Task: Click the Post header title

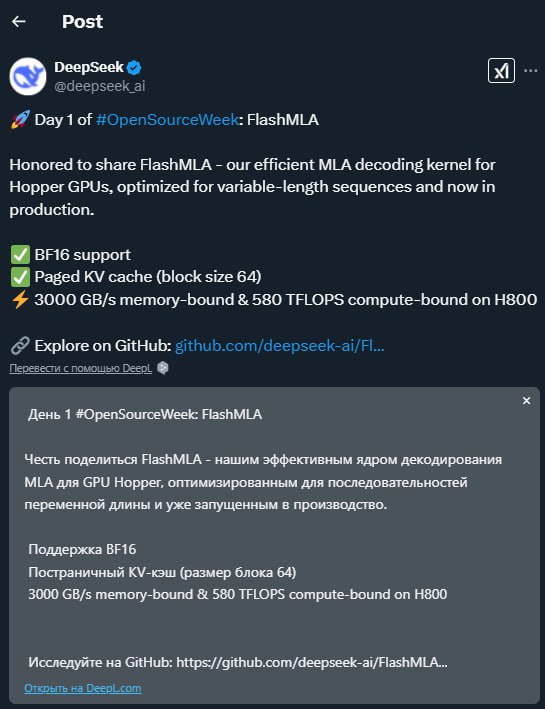Action: 82,22
